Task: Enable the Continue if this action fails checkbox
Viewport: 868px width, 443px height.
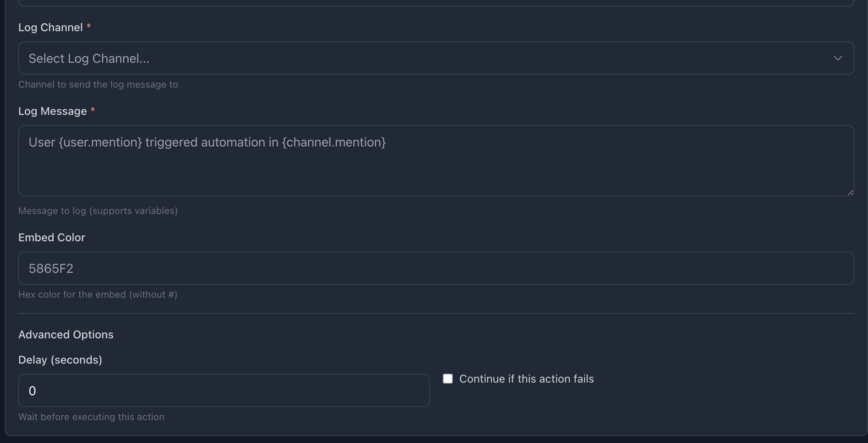Action: (448, 379)
